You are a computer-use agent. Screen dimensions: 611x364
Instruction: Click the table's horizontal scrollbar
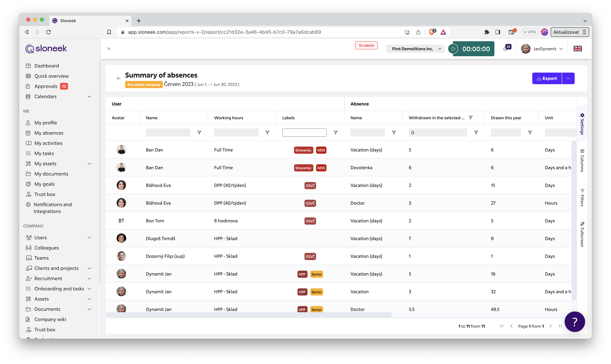[249, 315]
